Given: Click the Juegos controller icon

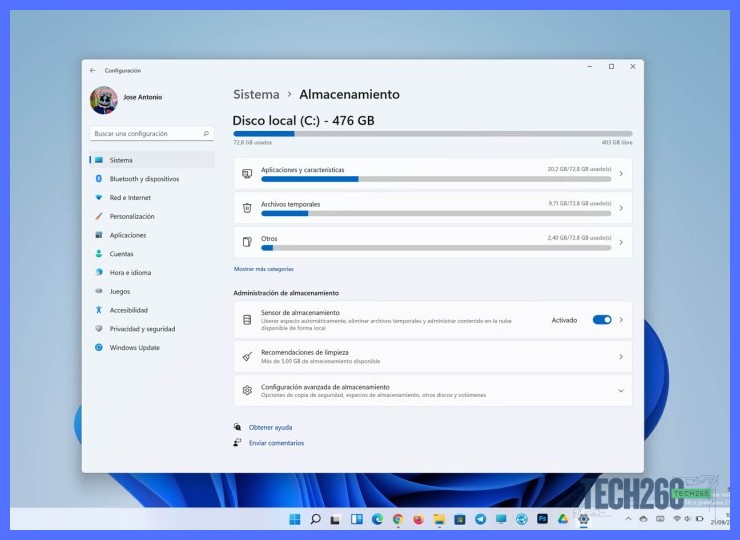Looking at the screenshot, I should pyautogui.click(x=99, y=291).
